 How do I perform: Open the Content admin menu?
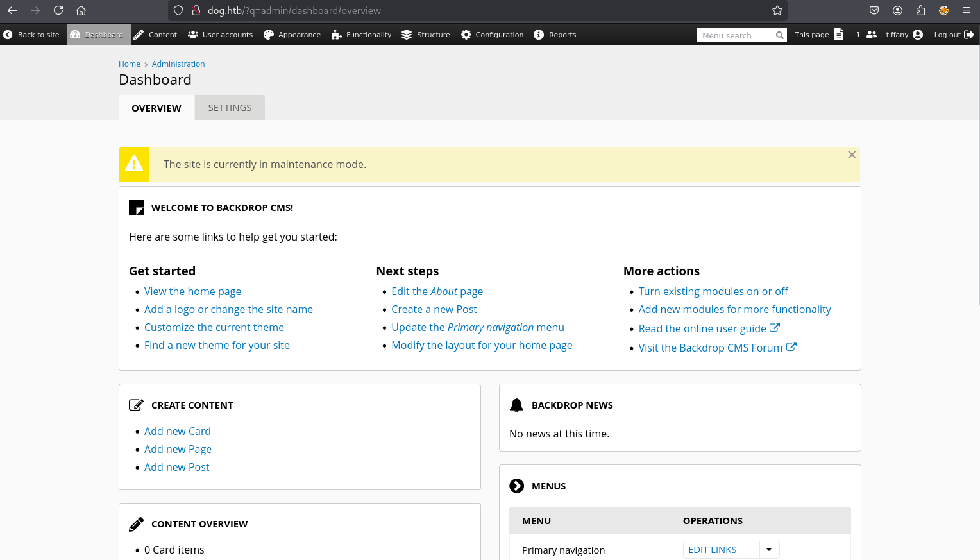[155, 35]
